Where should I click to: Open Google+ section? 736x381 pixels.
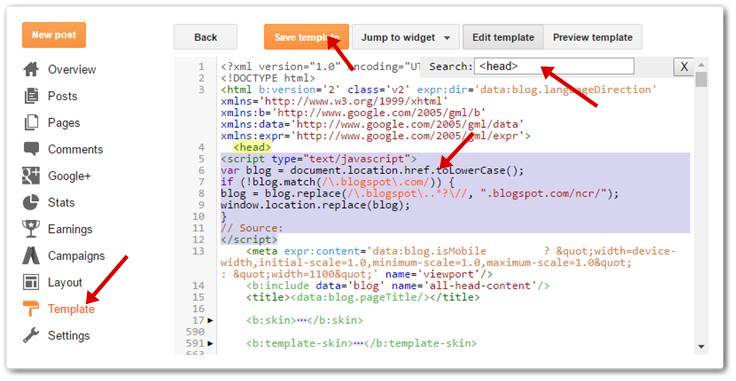tap(69, 176)
